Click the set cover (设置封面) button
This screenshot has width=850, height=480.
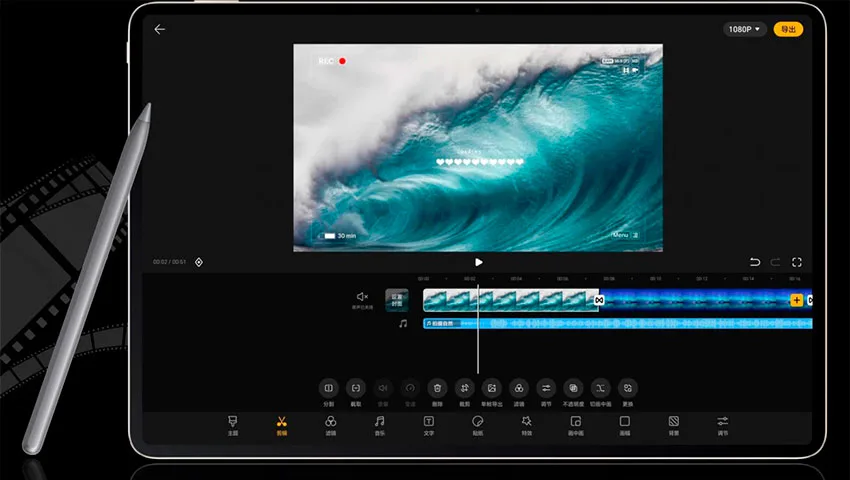(x=397, y=300)
